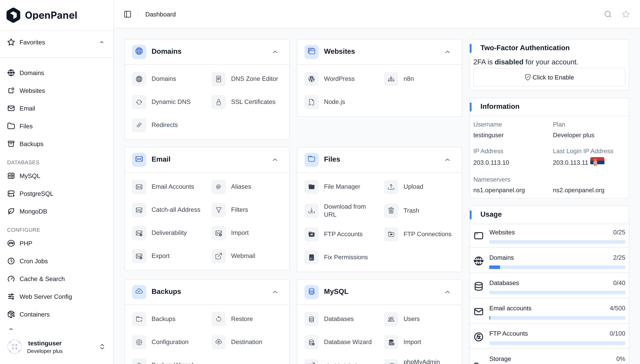
Task: Open Email Accounts link
Action: 172,187
